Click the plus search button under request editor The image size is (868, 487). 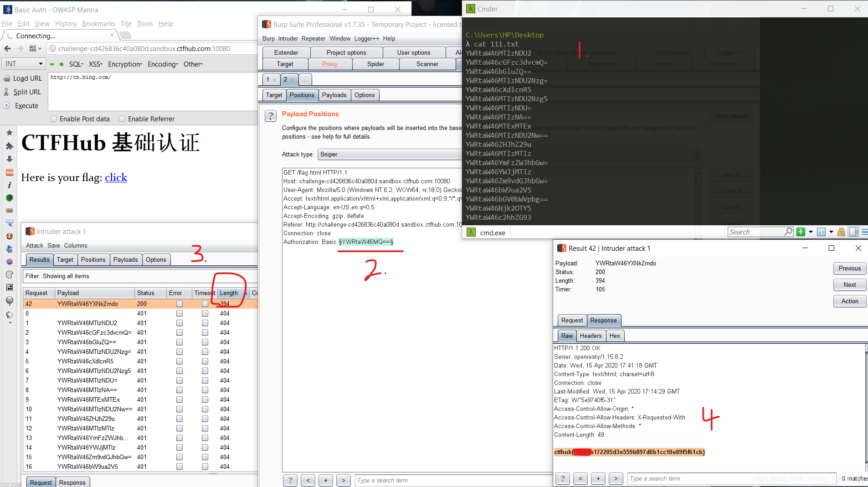(325, 480)
